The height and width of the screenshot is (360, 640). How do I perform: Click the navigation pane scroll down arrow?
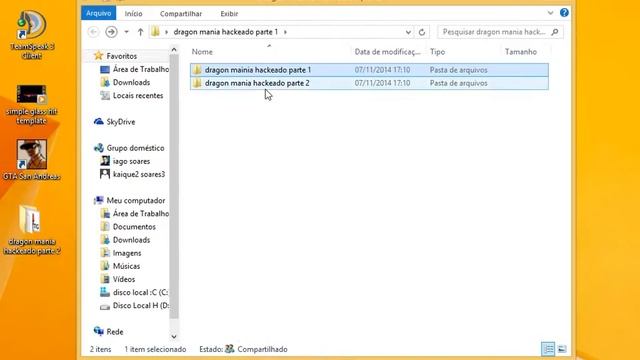coord(174,337)
